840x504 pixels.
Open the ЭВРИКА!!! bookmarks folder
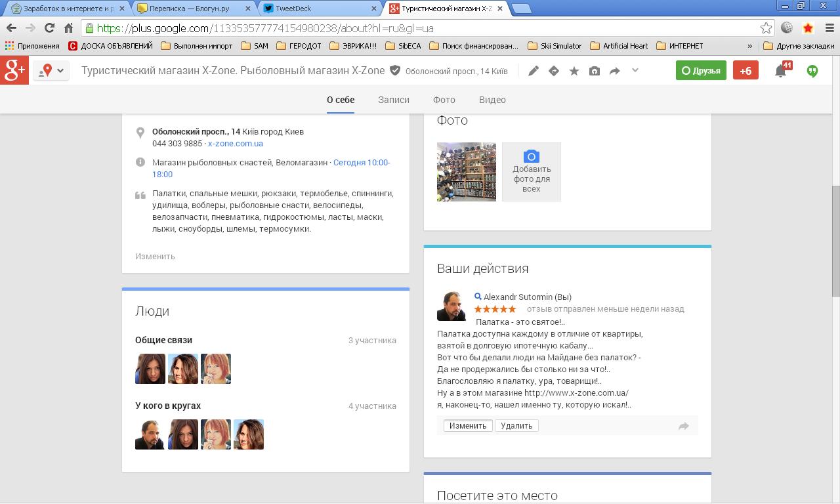click(353, 46)
